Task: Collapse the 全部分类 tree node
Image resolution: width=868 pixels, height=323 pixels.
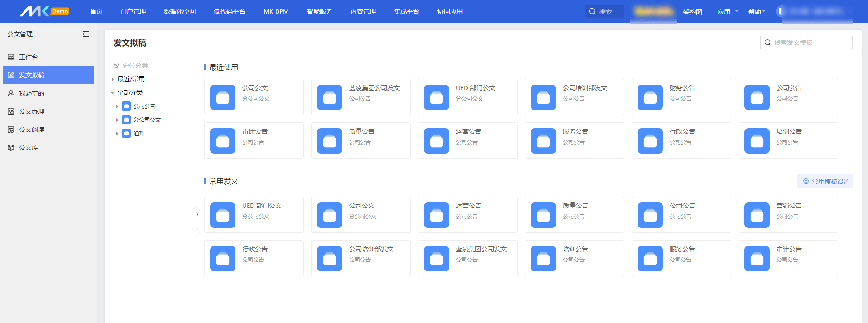Action: pos(113,93)
